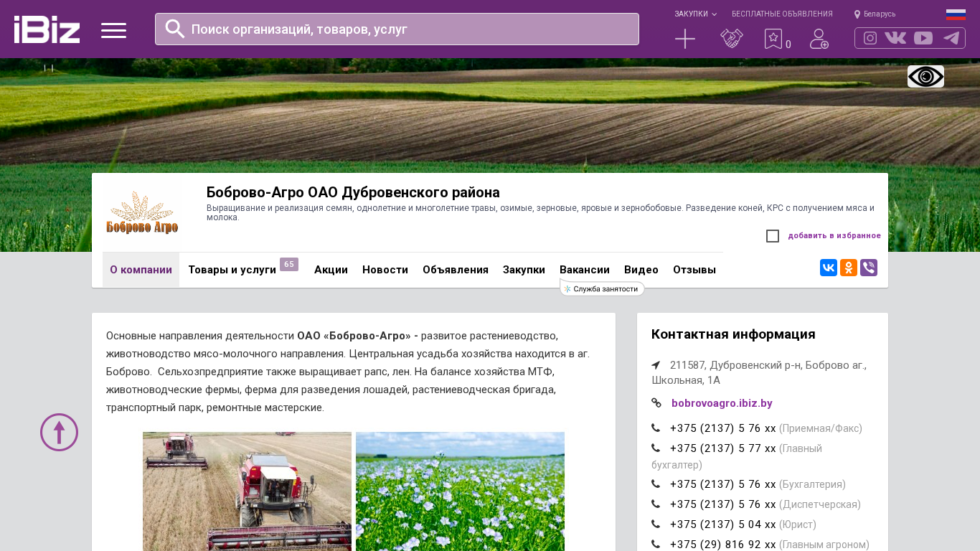The width and height of the screenshot is (980, 551).
Task: Click the favorites counter 0
Action: [788, 44]
